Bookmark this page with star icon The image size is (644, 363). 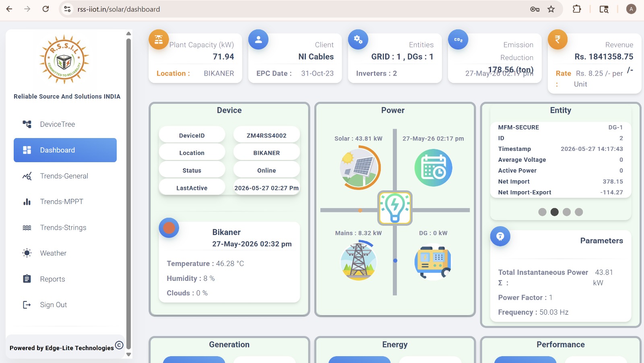point(551,9)
